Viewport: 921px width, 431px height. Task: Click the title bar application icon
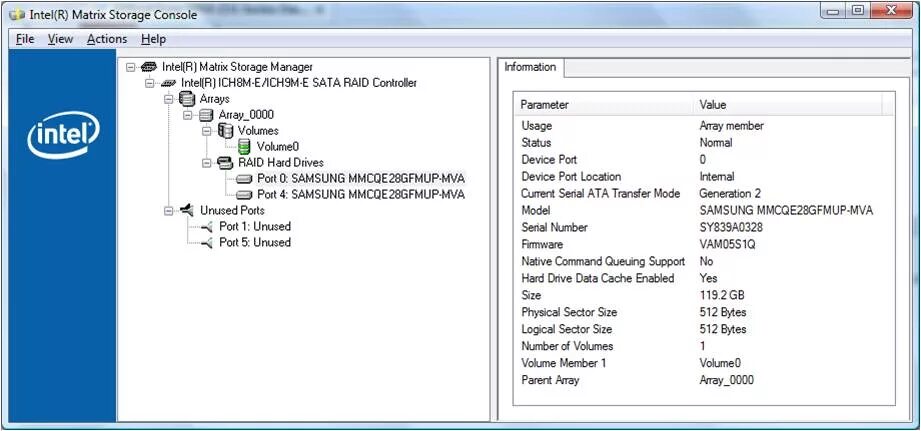click(x=16, y=15)
